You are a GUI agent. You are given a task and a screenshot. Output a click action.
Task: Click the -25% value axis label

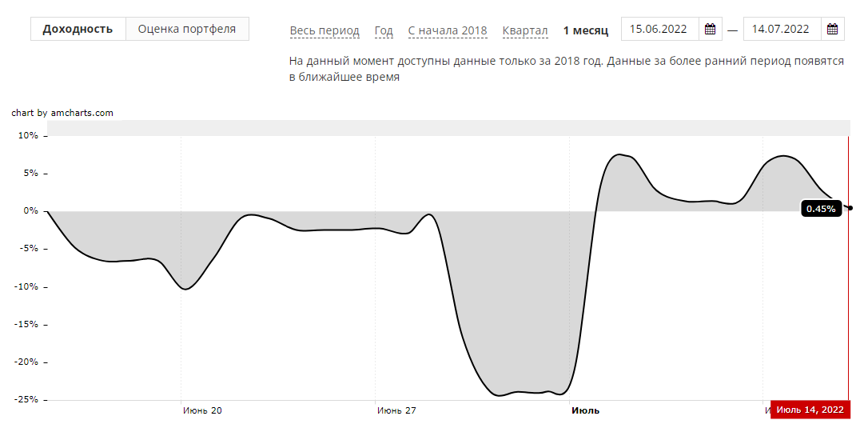point(26,399)
